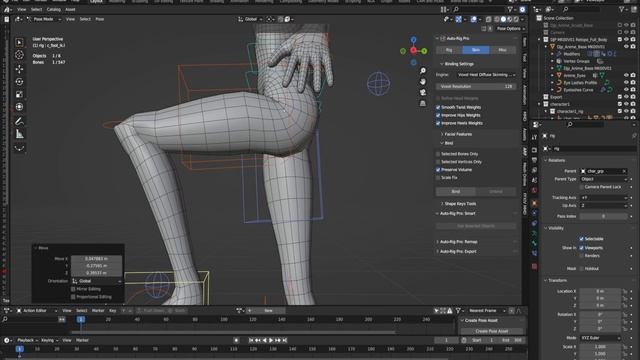This screenshot has width=640, height=360.
Task: Click the green Y axis gizmo ball
Action: point(424,51)
